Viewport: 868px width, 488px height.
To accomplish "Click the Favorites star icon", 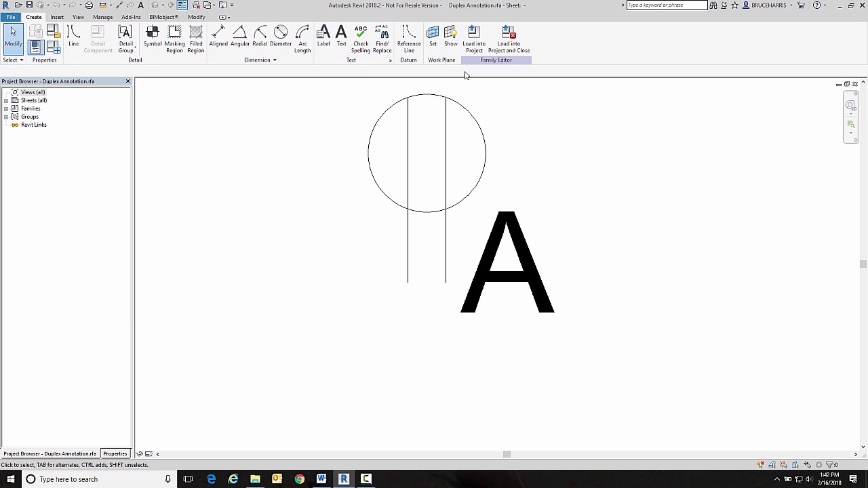I will pyautogui.click(x=734, y=5).
